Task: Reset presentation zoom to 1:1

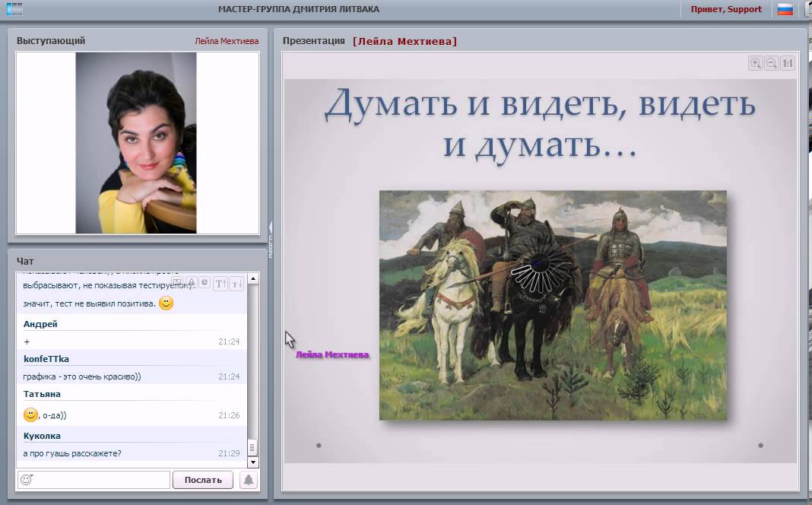Action: point(788,63)
